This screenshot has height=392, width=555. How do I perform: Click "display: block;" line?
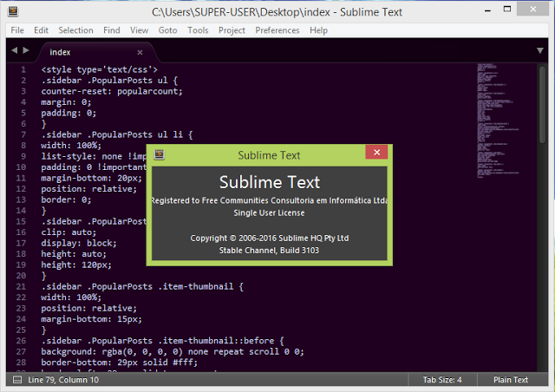[x=79, y=244]
